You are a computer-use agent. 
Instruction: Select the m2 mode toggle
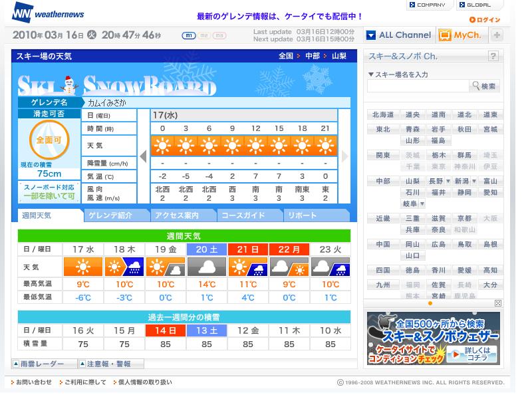pyautogui.click(x=204, y=35)
